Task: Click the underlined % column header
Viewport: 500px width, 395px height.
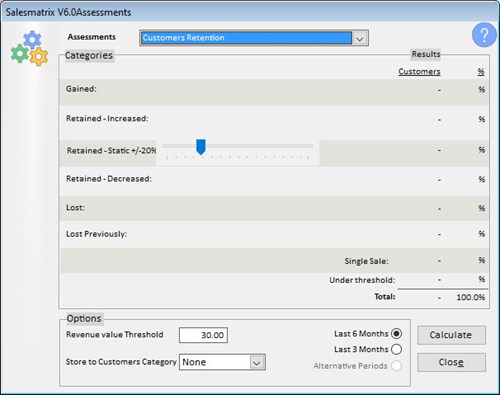Action: pyautogui.click(x=481, y=72)
